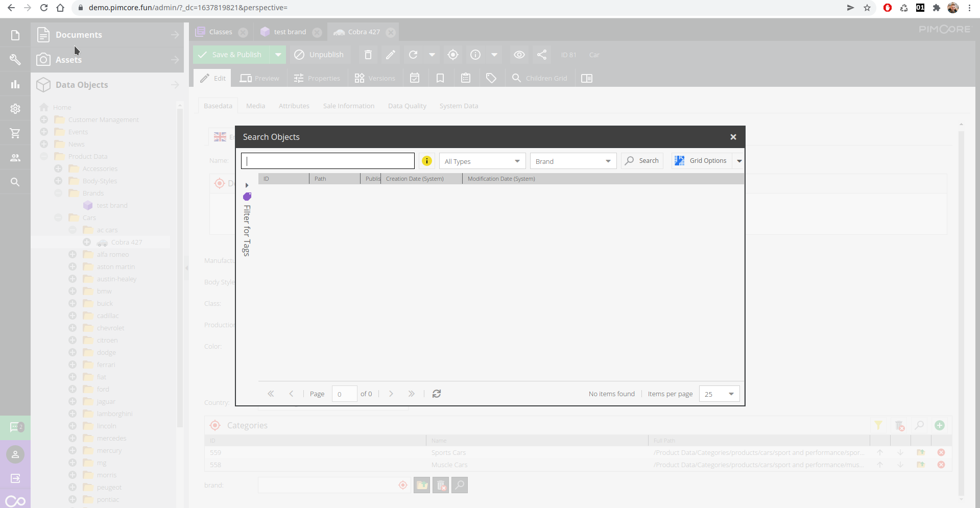Open the Scheduled Tasks calendar icon
The width and height of the screenshot is (980, 508).
coord(415,78)
